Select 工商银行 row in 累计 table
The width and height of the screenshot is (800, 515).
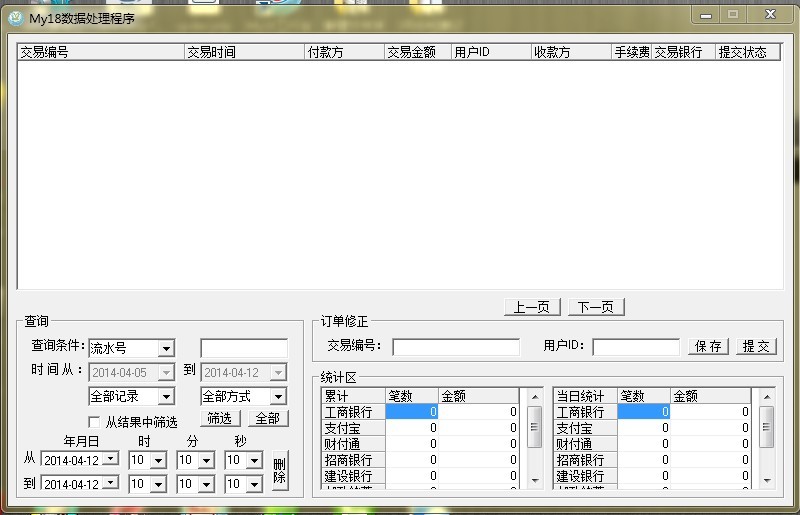click(420, 411)
